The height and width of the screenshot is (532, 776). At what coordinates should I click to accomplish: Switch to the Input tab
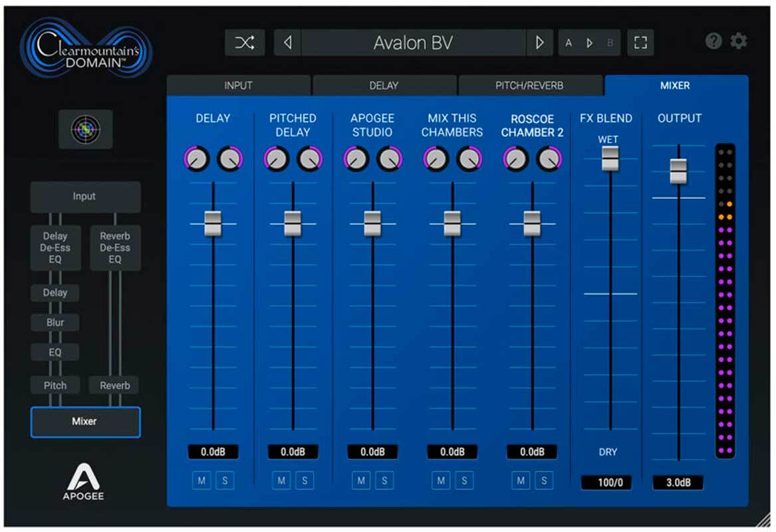238,86
